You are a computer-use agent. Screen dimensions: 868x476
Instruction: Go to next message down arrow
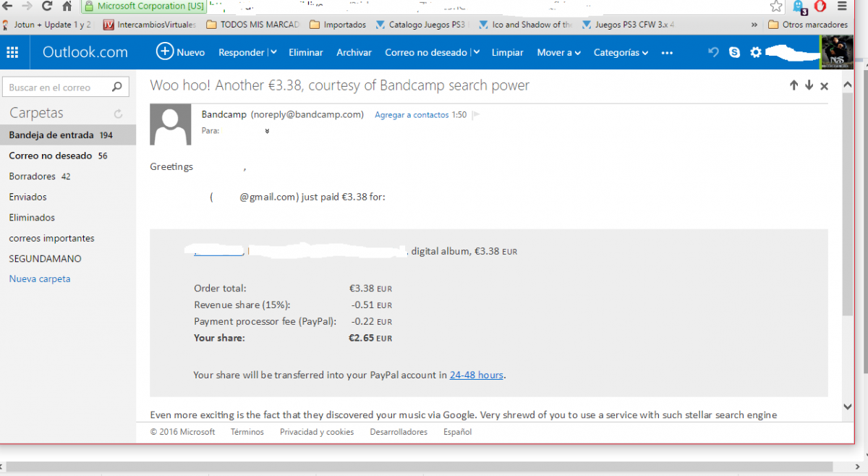point(809,85)
